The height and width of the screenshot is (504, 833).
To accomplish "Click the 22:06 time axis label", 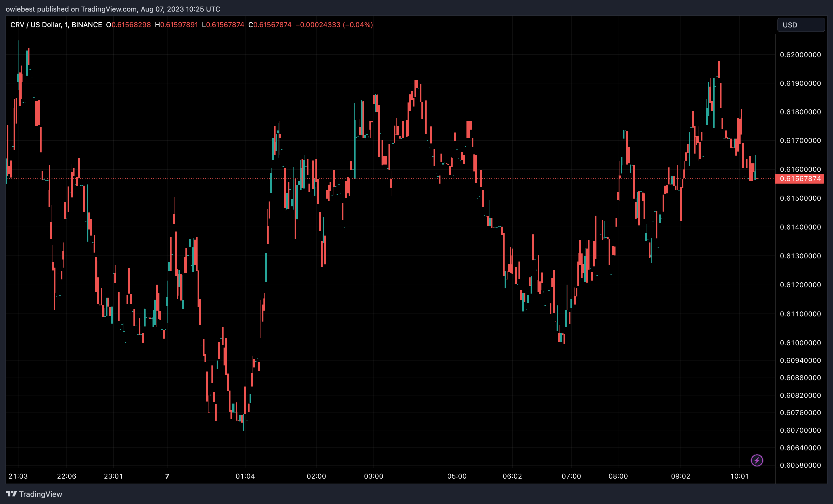I will click(x=67, y=476).
